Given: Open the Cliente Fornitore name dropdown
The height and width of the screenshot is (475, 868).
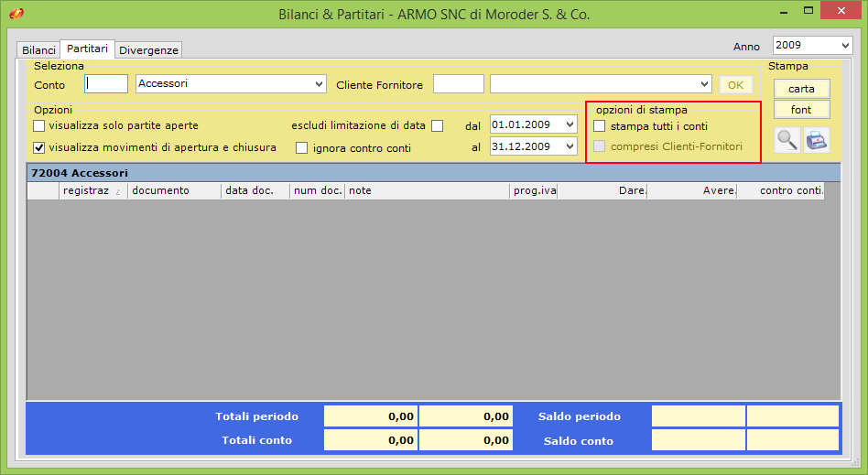Looking at the screenshot, I should point(703,84).
